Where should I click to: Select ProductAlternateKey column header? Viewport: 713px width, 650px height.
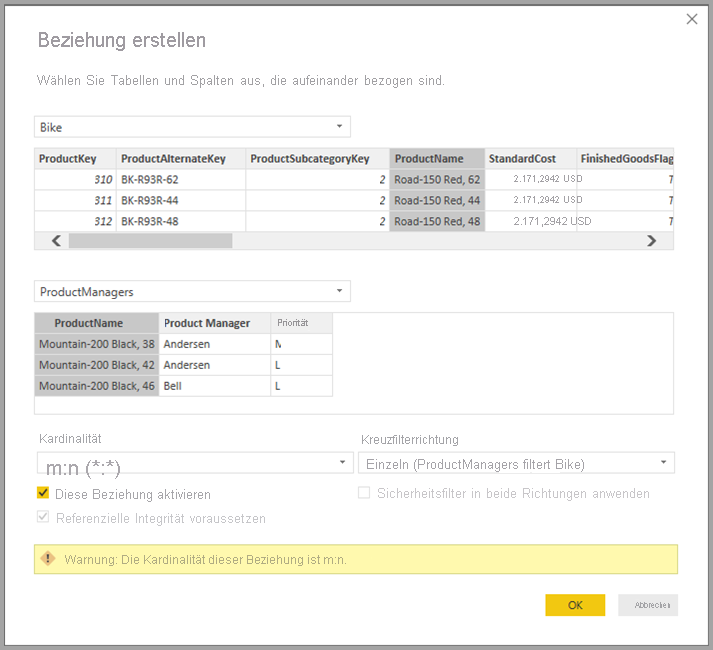(x=181, y=159)
